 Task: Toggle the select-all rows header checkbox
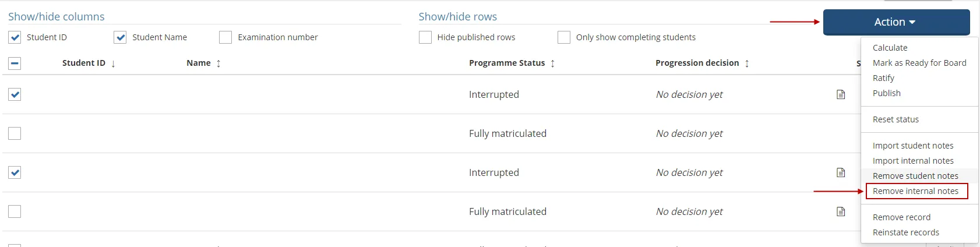(15, 63)
